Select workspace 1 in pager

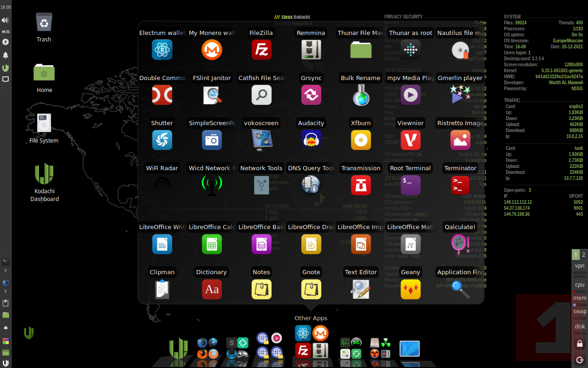(x=576, y=254)
